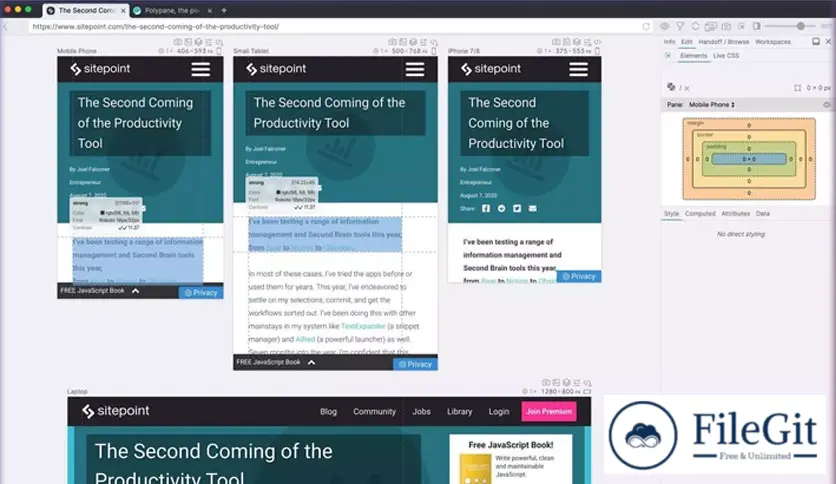The width and height of the screenshot is (836, 484).
Task: Open the hamburger menu in the Mobile Phone pane
Action: pos(201,69)
